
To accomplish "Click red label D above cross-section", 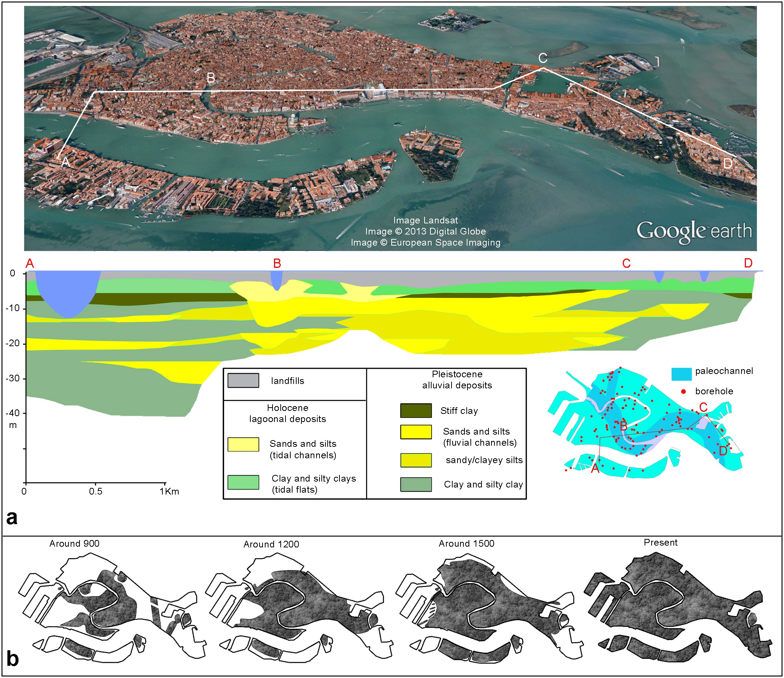I will 748,263.
